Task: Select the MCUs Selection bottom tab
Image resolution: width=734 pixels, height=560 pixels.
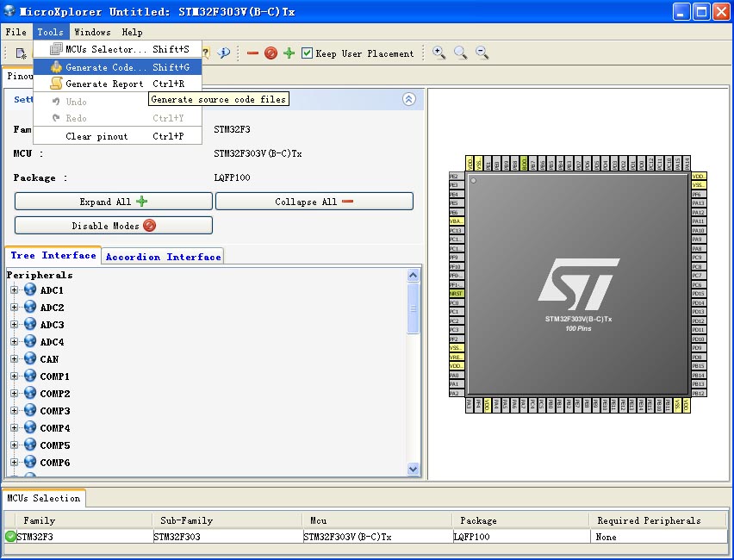Action: pyautogui.click(x=44, y=498)
